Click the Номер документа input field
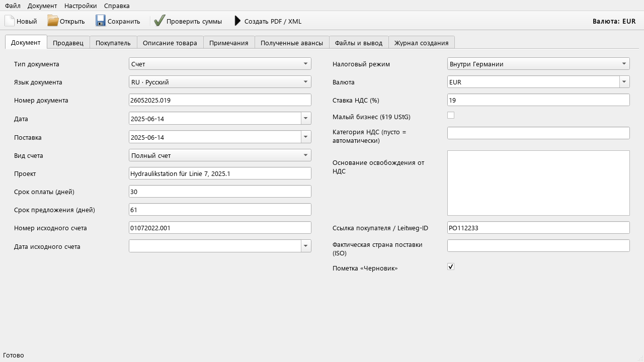The image size is (644, 362). pos(220,100)
